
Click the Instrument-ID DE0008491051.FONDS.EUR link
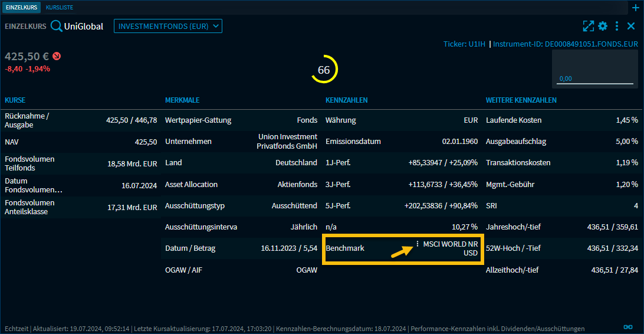coord(566,44)
